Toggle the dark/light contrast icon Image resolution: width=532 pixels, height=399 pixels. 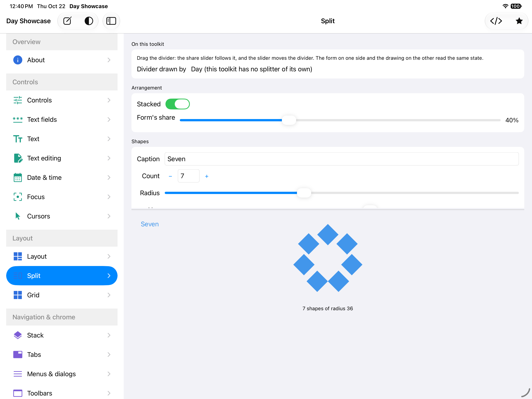[89, 21]
